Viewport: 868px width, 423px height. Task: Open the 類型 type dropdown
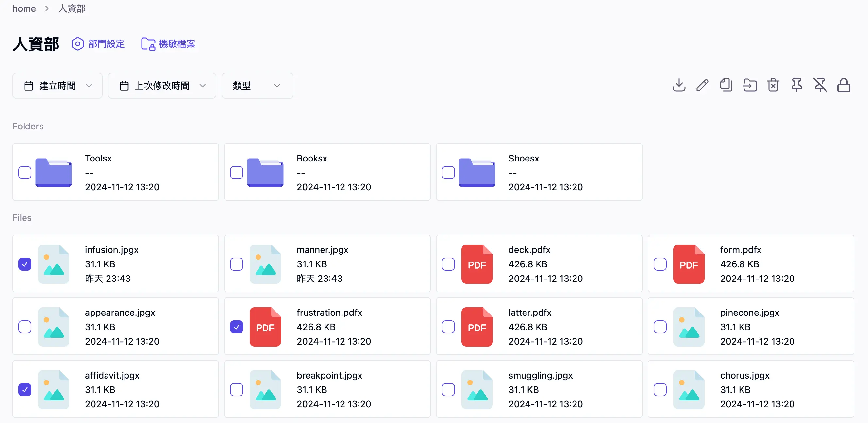pyautogui.click(x=257, y=86)
